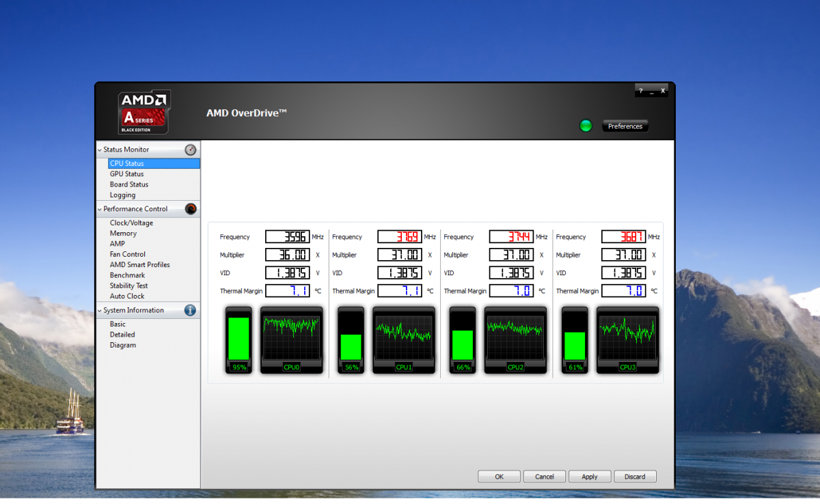Click the 3687 MHz frequency value
Screen dimensions: 820x504
coord(624,237)
